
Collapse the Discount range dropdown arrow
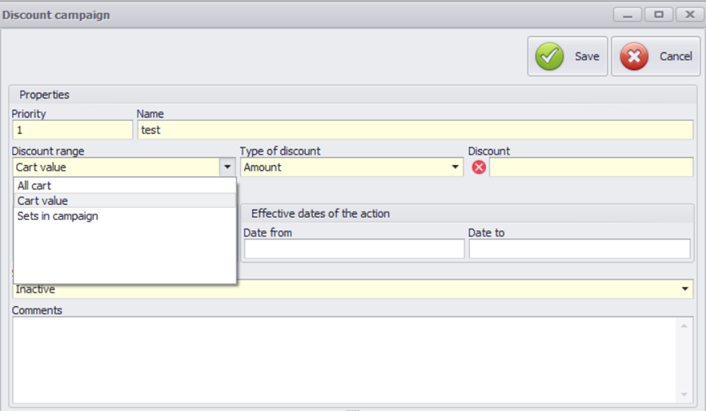(227, 167)
